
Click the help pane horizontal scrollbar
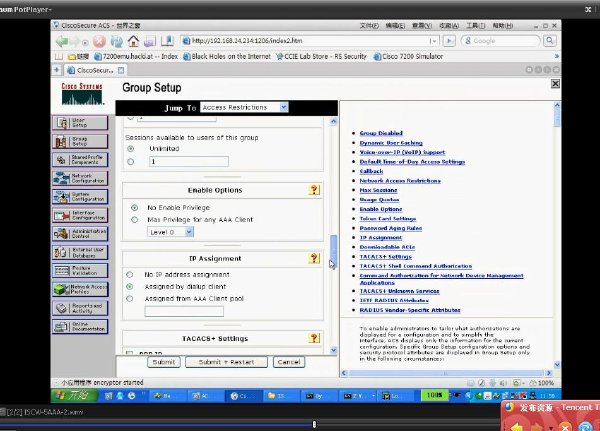pos(446,373)
